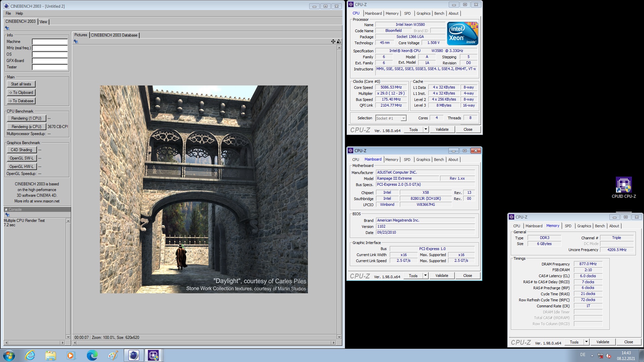Select the 5086.53 MHz Core Speed value
The height and width of the screenshot is (362, 644).
(391, 87)
